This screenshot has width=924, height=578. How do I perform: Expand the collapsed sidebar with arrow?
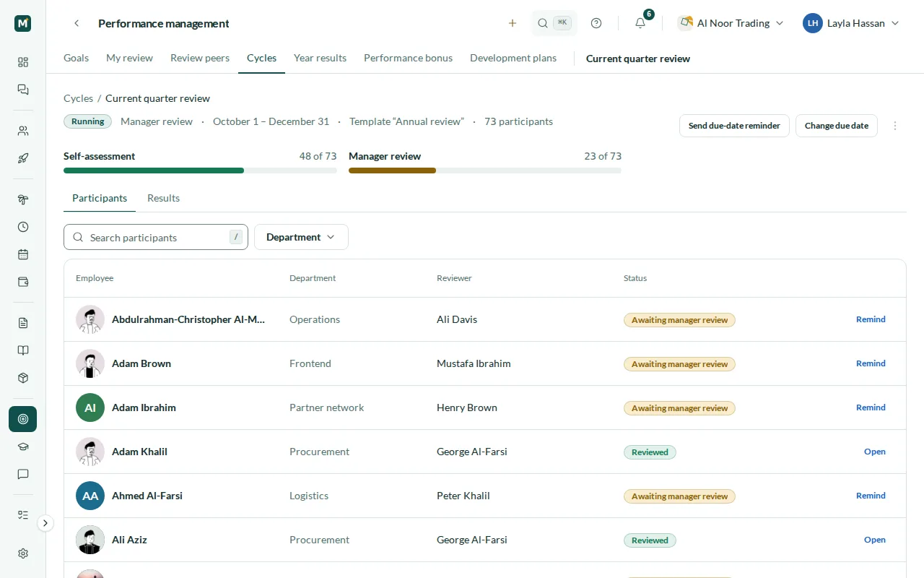point(45,523)
